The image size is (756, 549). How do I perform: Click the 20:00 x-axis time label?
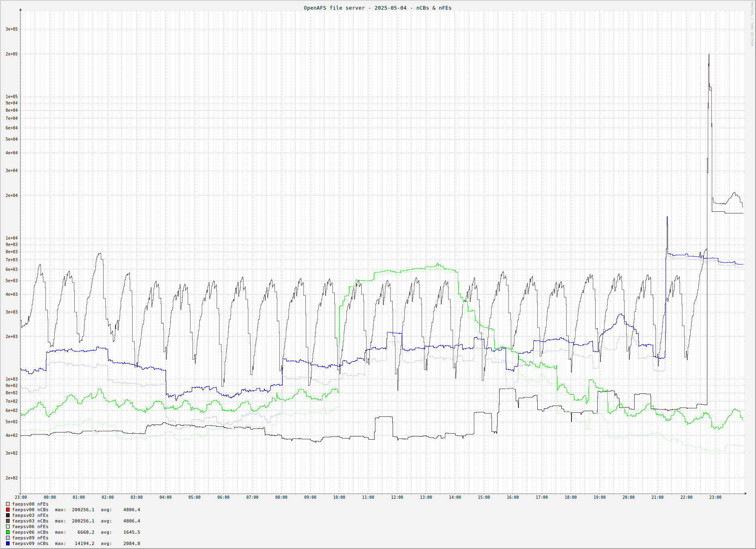(x=629, y=497)
